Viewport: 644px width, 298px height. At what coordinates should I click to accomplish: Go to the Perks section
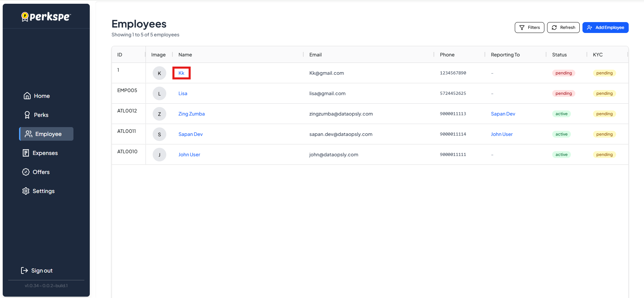pyautogui.click(x=36, y=115)
